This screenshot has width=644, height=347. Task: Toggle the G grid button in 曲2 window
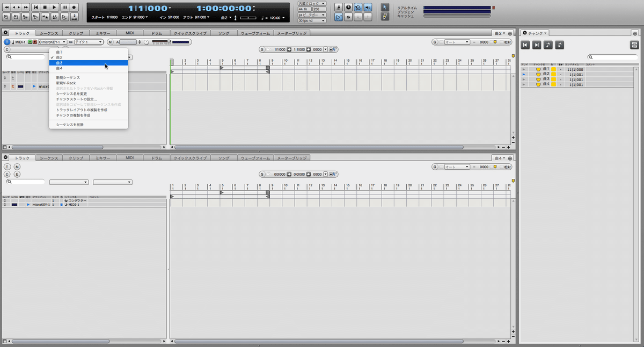point(435,42)
